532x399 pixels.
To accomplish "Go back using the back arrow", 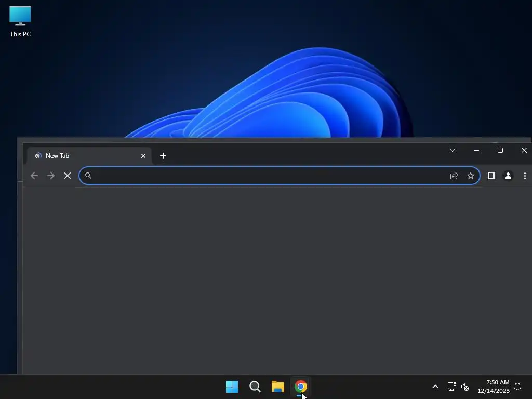I will tap(34, 176).
